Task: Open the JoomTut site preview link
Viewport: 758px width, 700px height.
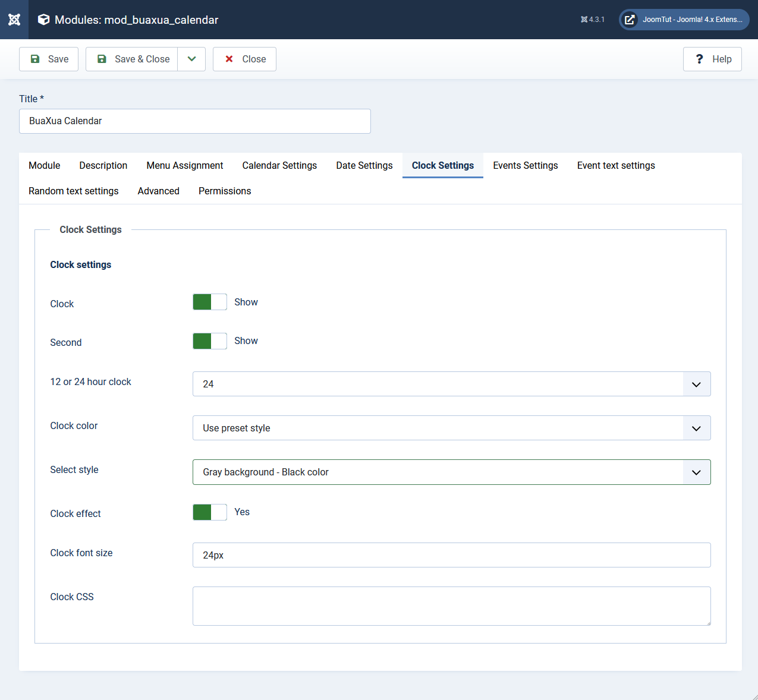Action: [684, 20]
